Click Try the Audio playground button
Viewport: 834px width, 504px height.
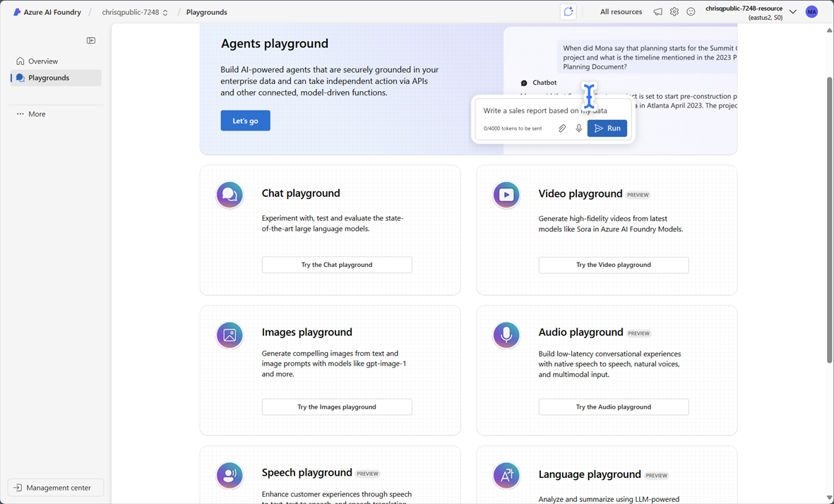coord(613,407)
